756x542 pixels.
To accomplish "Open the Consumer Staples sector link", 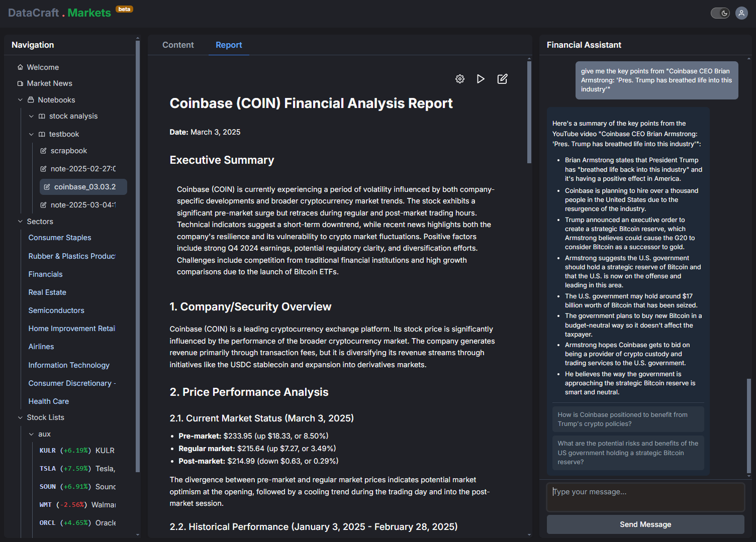I will pos(60,238).
